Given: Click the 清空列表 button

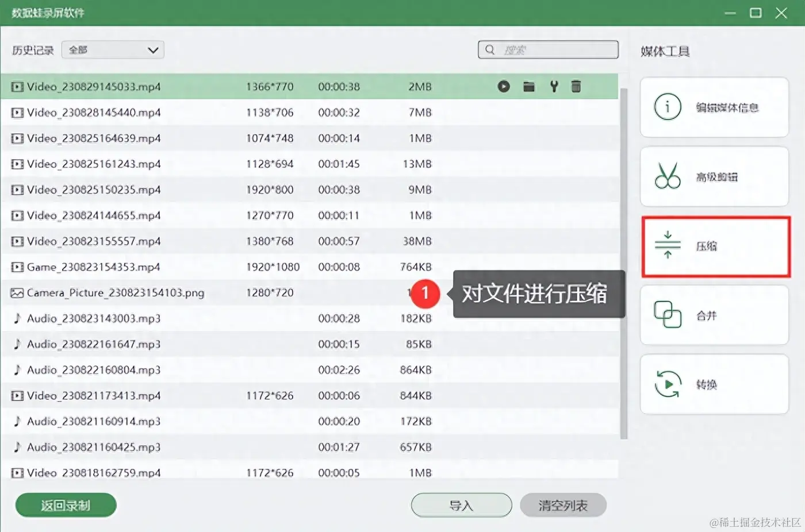Looking at the screenshot, I should click(x=563, y=506).
